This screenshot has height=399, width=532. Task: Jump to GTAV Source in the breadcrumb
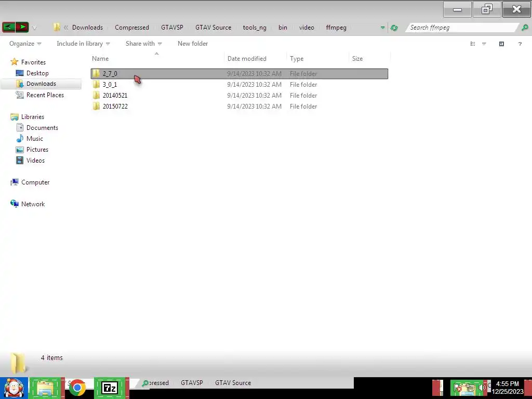coord(213,28)
